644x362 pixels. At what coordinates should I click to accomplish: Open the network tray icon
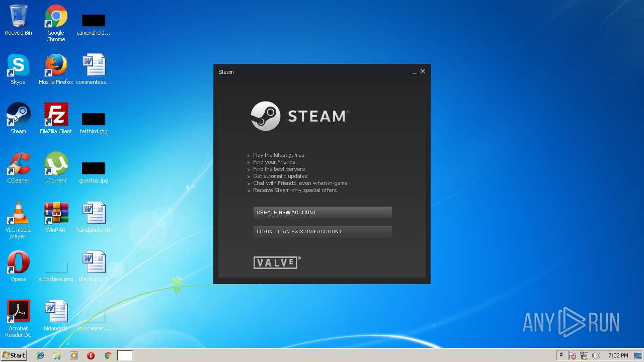tap(584, 355)
